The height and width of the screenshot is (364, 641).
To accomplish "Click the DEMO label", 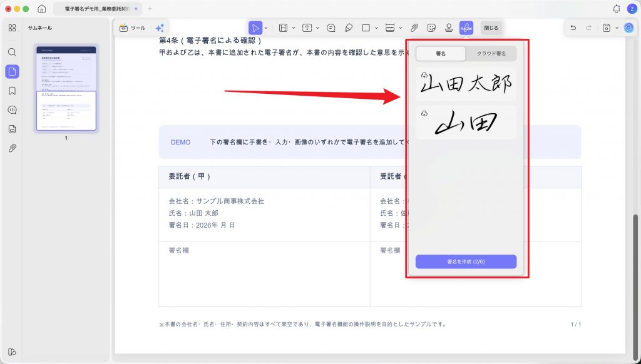I will click(181, 142).
